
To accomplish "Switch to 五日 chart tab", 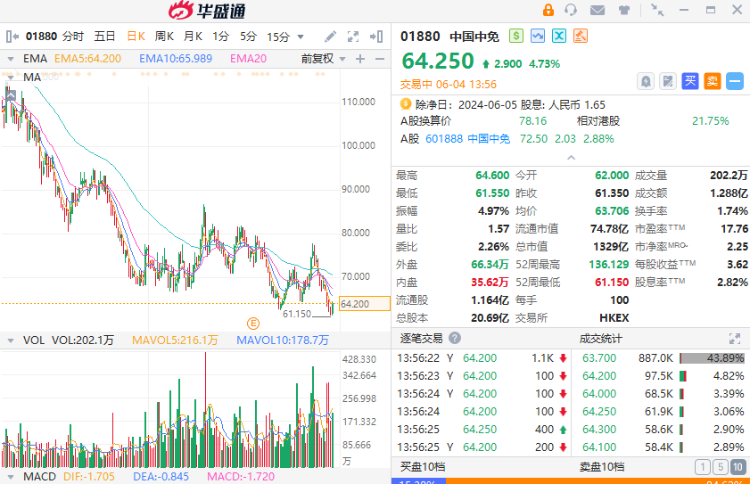I will [x=105, y=36].
